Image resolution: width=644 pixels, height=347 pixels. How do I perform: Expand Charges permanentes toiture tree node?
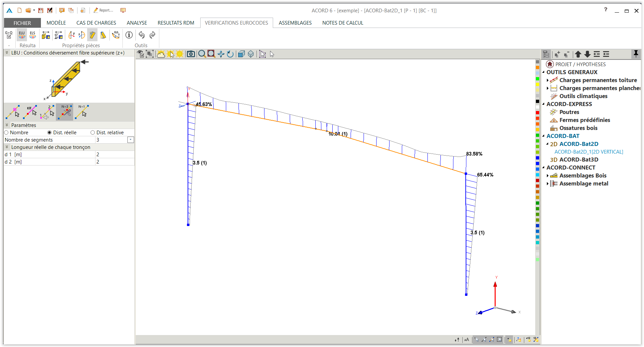[x=548, y=80]
